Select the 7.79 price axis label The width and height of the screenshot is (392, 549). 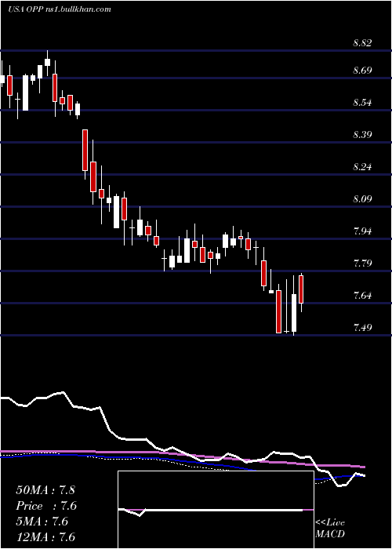(x=362, y=264)
